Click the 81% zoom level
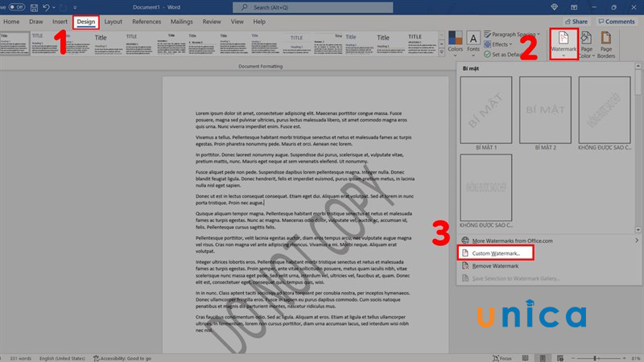Image resolution: width=644 pixels, height=362 pixels. [x=636, y=358]
